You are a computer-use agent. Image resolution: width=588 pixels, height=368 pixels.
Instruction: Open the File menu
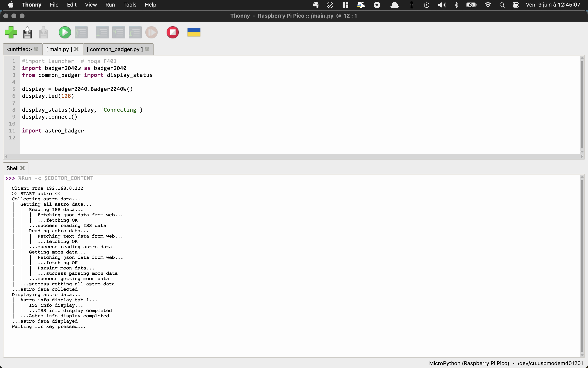point(54,5)
